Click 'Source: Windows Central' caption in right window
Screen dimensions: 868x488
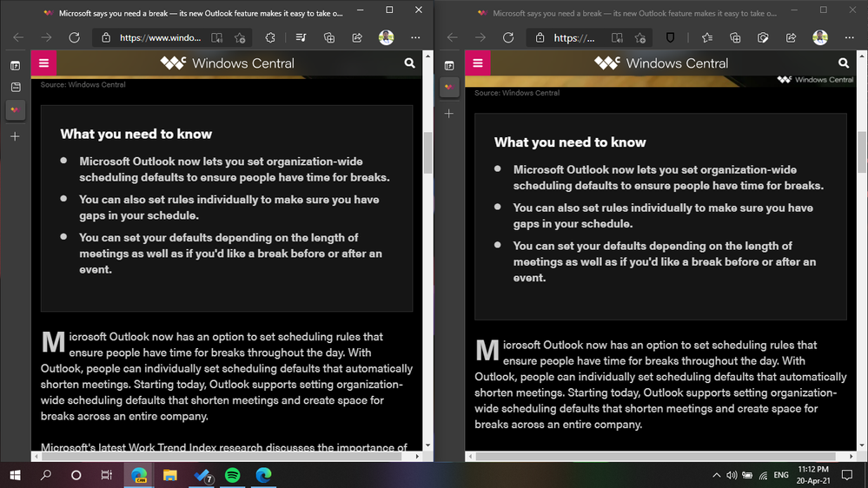(x=517, y=93)
